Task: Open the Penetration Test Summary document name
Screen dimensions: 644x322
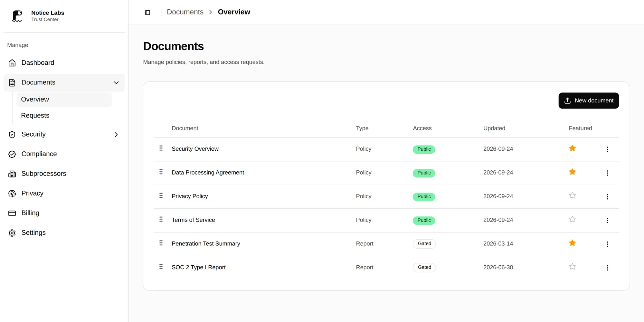Action: (x=206, y=244)
